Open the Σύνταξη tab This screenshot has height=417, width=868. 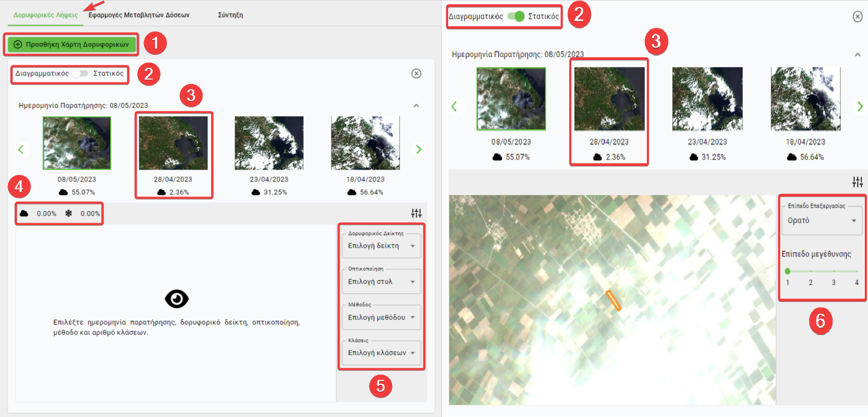click(230, 15)
